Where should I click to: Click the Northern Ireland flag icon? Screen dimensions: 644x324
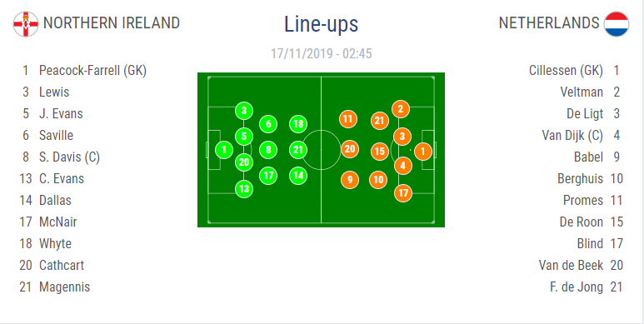tap(26, 24)
